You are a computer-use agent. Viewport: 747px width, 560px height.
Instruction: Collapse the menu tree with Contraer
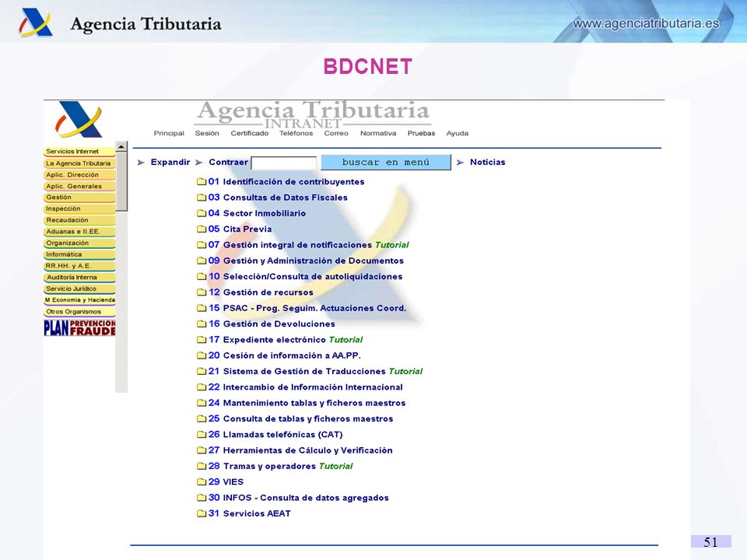(228, 162)
